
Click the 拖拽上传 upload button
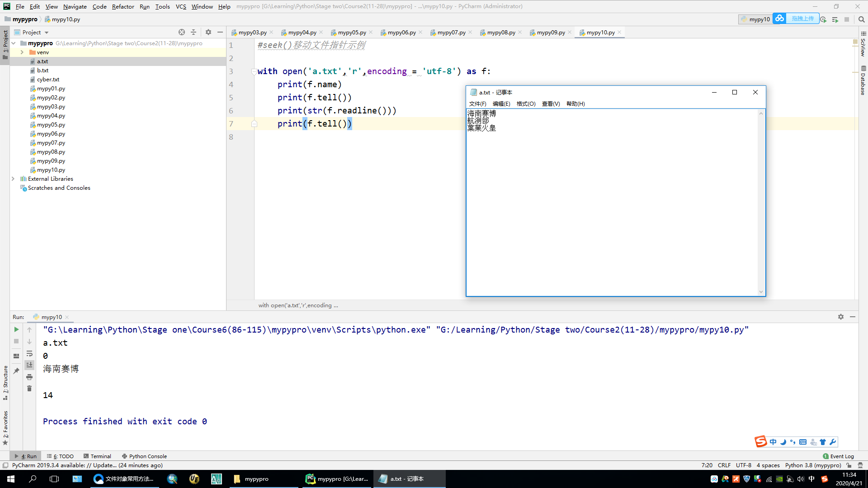pyautogui.click(x=802, y=19)
